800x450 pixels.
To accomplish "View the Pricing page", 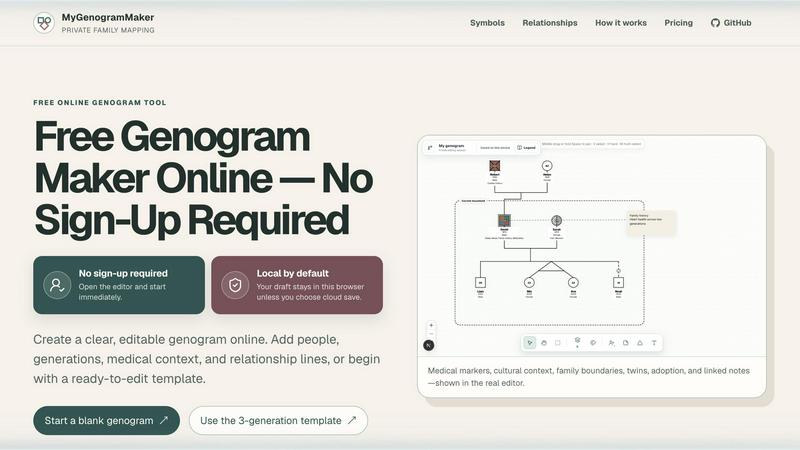I will tap(678, 23).
